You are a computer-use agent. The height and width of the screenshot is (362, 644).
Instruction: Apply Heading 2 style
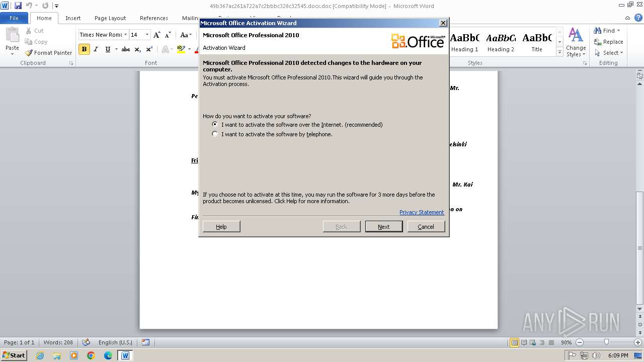coord(501,43)
